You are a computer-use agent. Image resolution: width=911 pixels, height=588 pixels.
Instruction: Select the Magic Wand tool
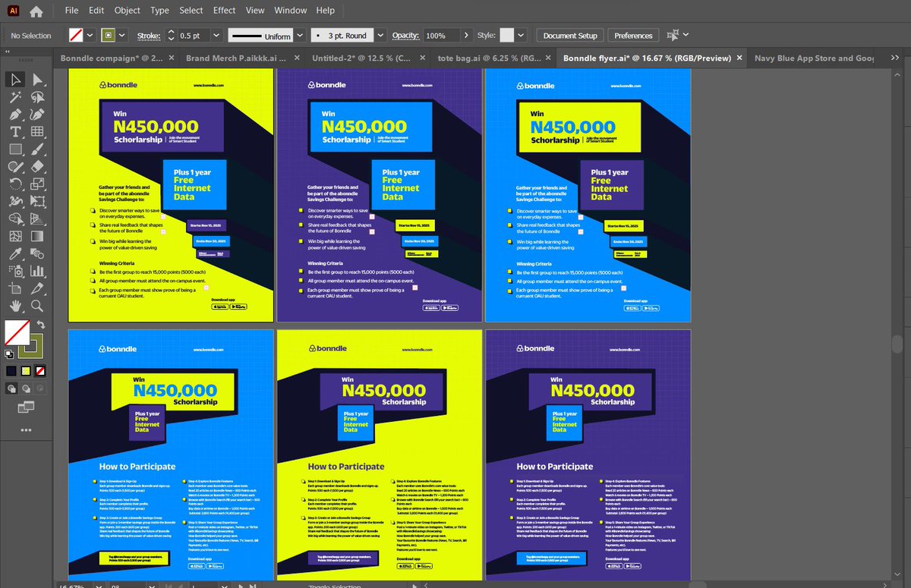(14, 97)
